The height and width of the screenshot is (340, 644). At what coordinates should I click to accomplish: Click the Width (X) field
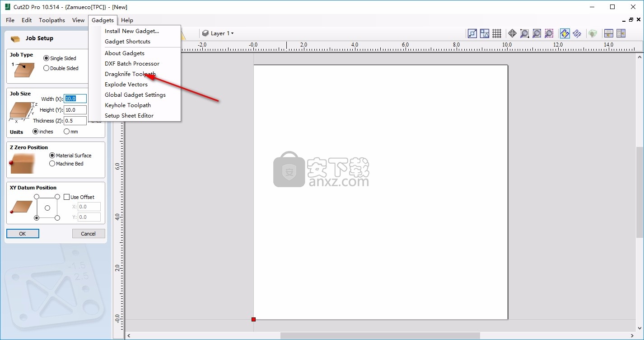point(75,99)
